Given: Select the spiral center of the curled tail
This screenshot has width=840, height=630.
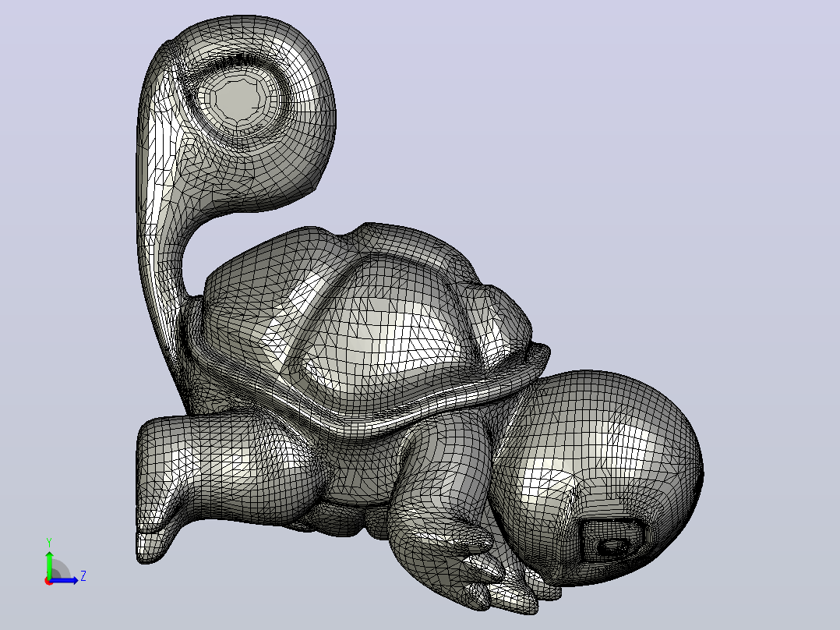Looking at the screenshot, I should click(x=239, y=98).
